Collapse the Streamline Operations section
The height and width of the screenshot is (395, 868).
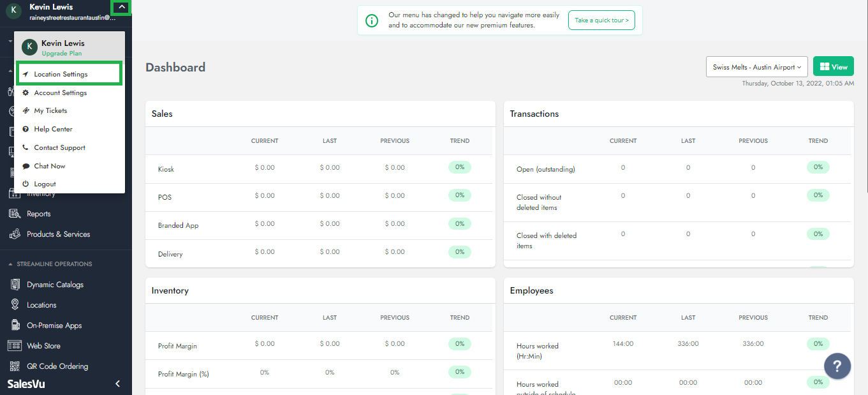tap(10, 264)
